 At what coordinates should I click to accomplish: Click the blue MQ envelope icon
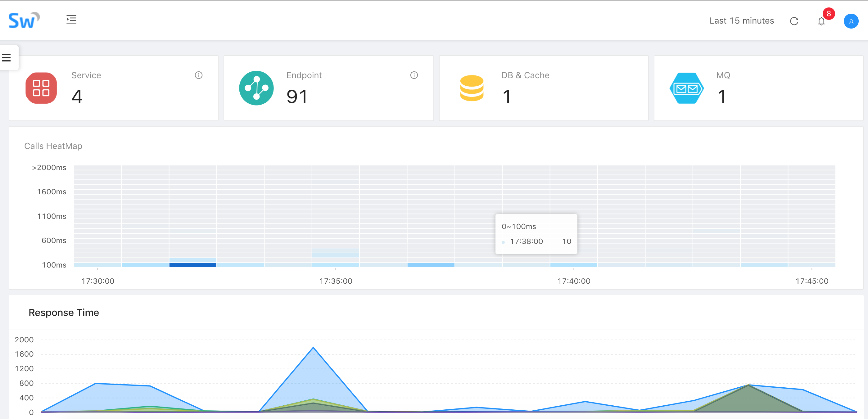[x=686, y=88]
